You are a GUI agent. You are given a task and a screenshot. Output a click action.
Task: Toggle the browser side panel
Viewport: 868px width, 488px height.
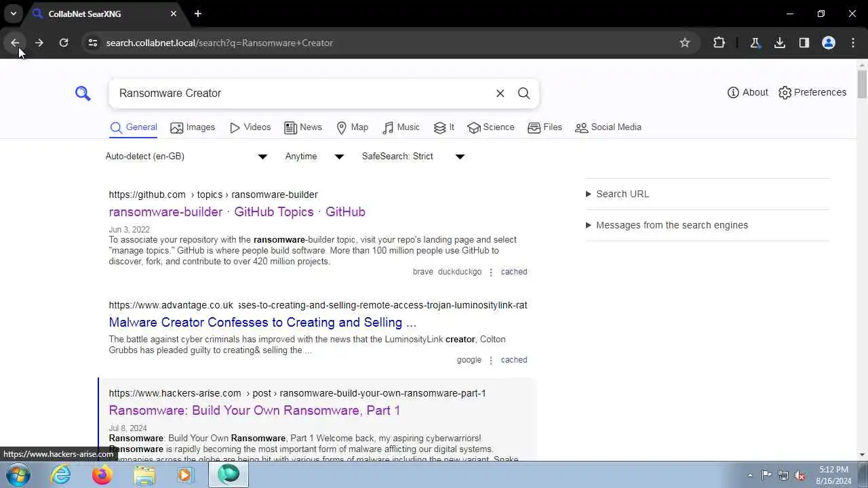click(x=804, y=43)
